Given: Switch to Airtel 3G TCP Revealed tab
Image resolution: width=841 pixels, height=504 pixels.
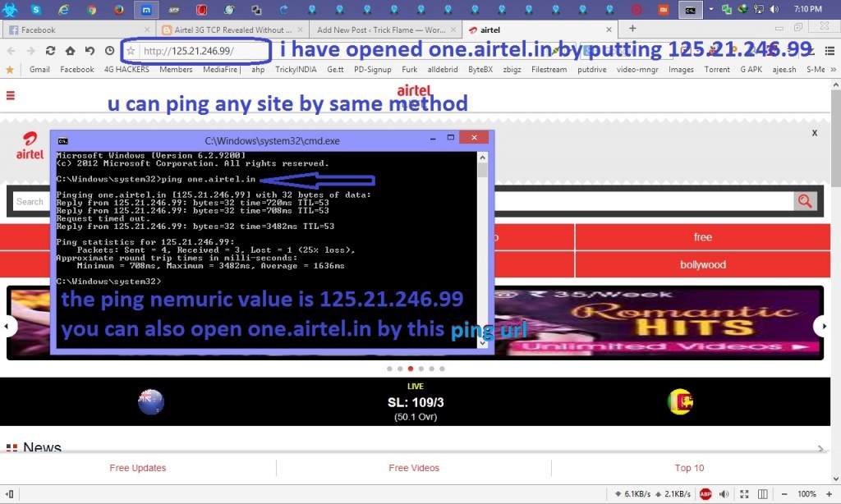Looking at the screenshot, I should [x=232, y=30].
